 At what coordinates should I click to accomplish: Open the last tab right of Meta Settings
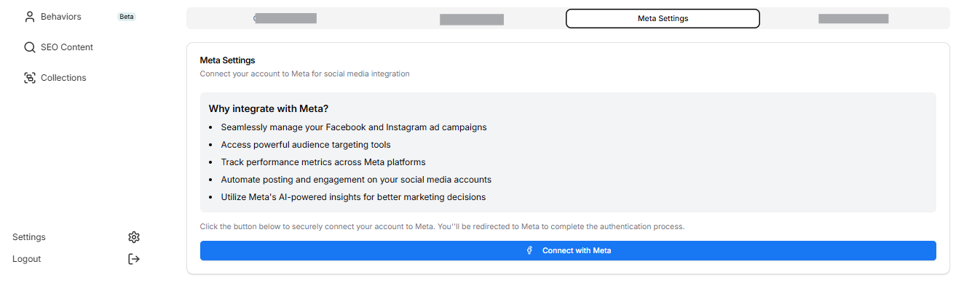(853, 18)
